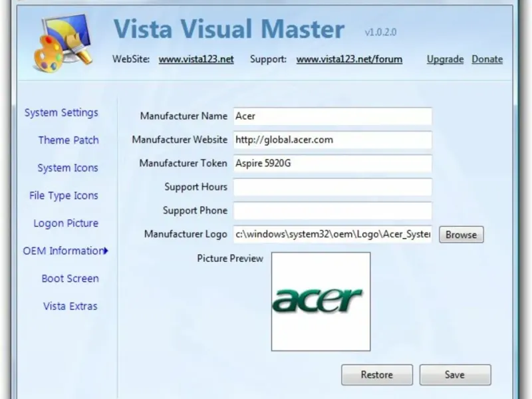Image resolution: width=532 pixels, height=399 pixels.
Task: Click the Support: label in header
Action: click(269, 59)
